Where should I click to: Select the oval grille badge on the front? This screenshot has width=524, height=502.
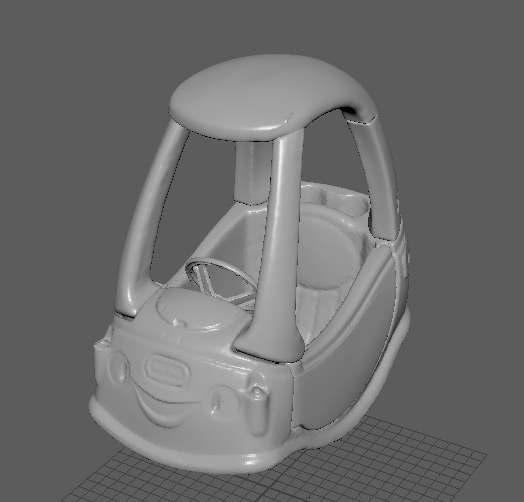tap(168, 368)
